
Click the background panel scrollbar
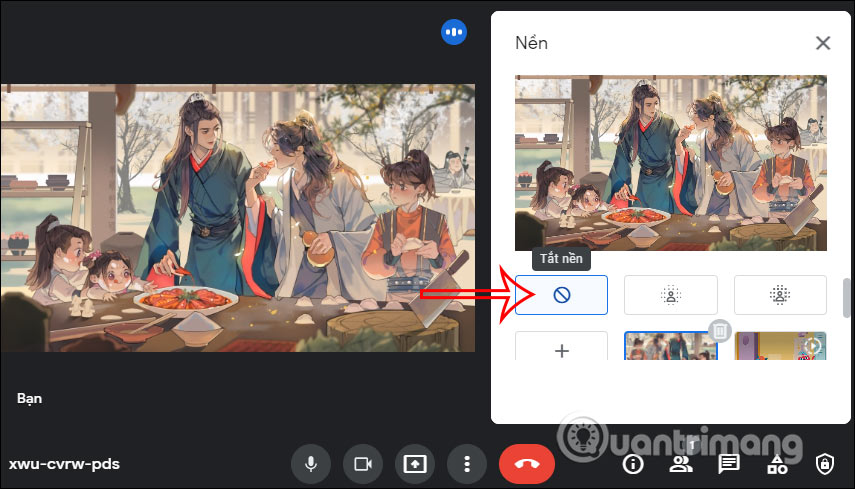(847, 298)
